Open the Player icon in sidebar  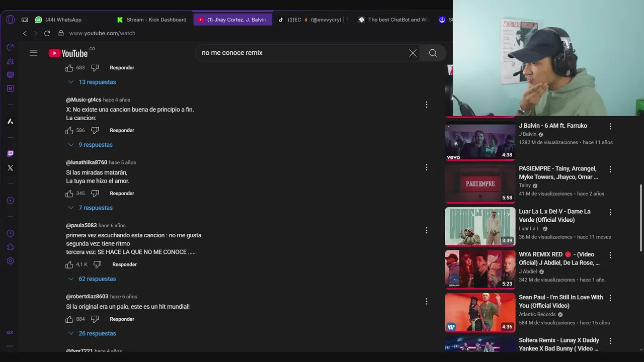coord(10,201)
